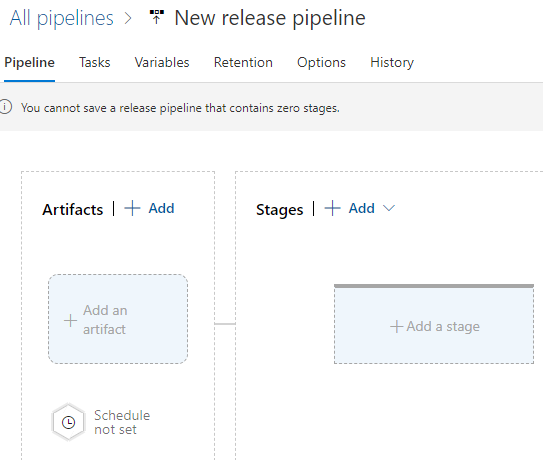Click the info icon in warning banner
Viewport: 543px width, 460px height.
coord(5,107)
